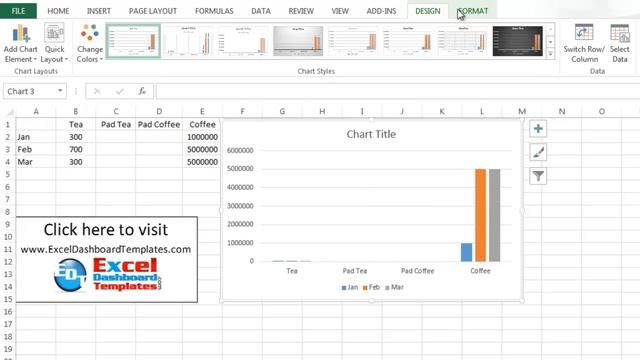
Task: Click cell D1 containing Pad Coffee
Action: 159,124
